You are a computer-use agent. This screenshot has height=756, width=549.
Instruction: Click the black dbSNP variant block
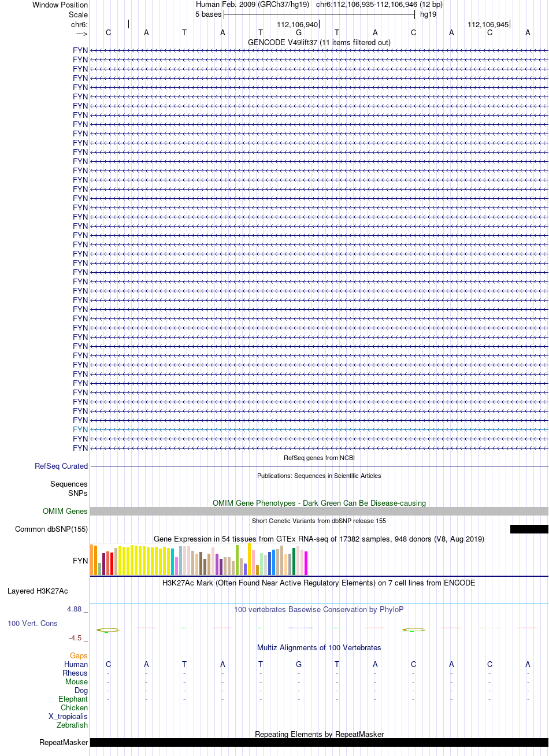tap(529, 529)
